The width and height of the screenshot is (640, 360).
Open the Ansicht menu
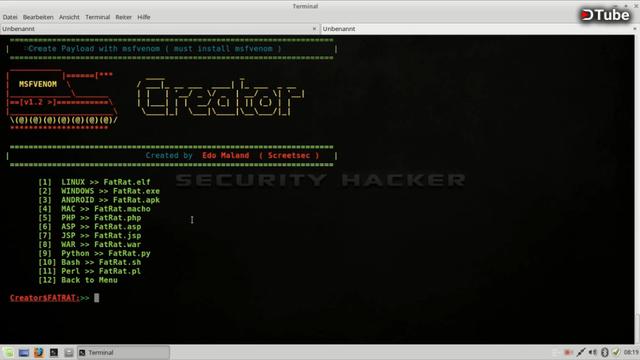[69, 17]
